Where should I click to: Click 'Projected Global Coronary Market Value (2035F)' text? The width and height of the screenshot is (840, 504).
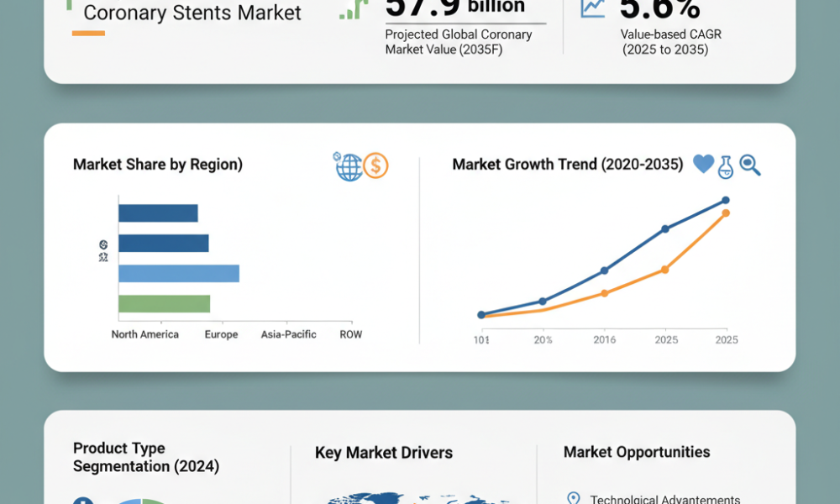[x=458, y=42]
